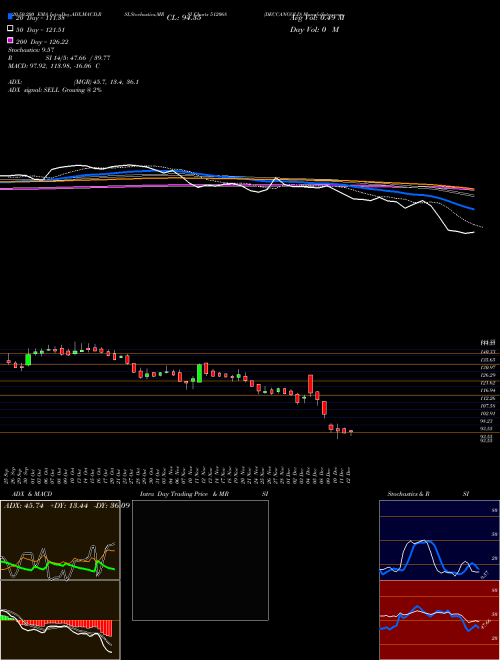Click the blue 20 Day legend swatch
This screenshot has height=660, width=500.
point(11,17)
